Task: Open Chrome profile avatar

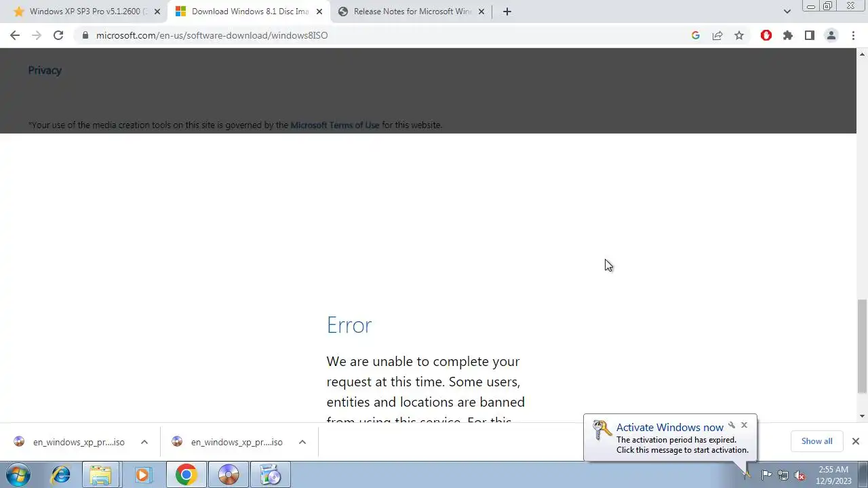Action: [x=831, y=35]
